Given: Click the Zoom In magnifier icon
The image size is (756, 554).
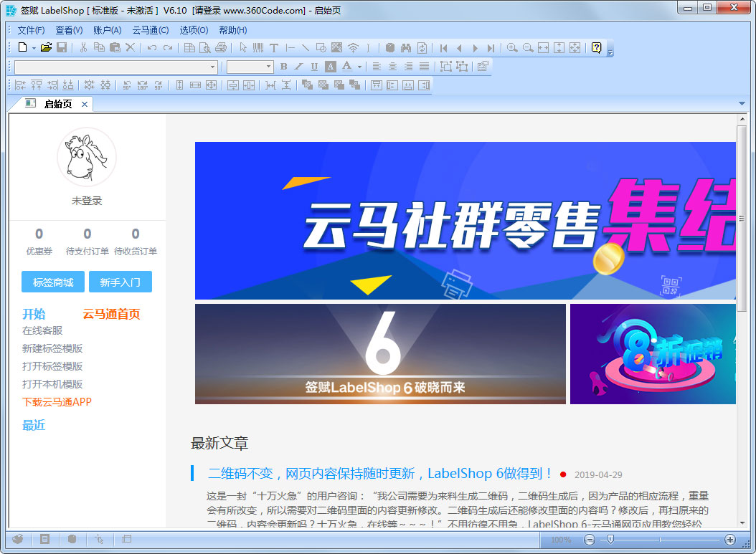Looking at the screenshot, I should point(513,49).
